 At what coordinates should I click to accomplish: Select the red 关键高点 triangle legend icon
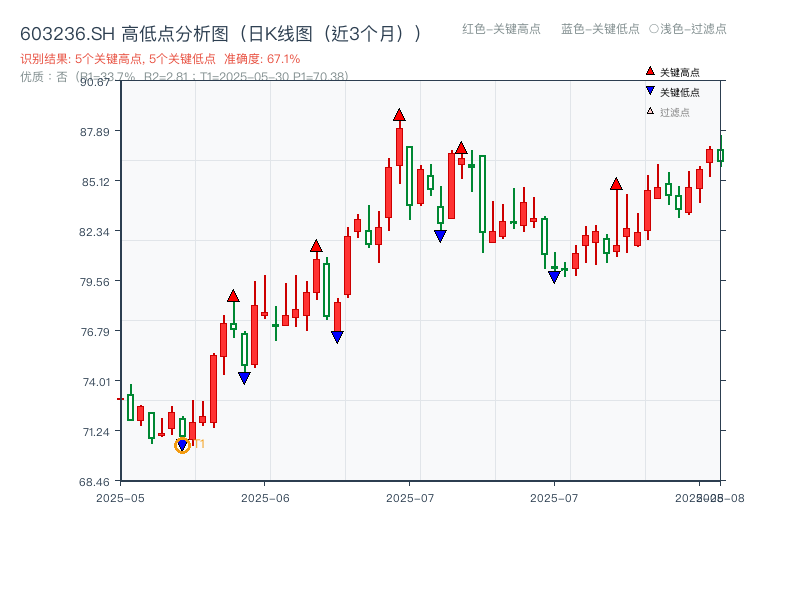648,70
